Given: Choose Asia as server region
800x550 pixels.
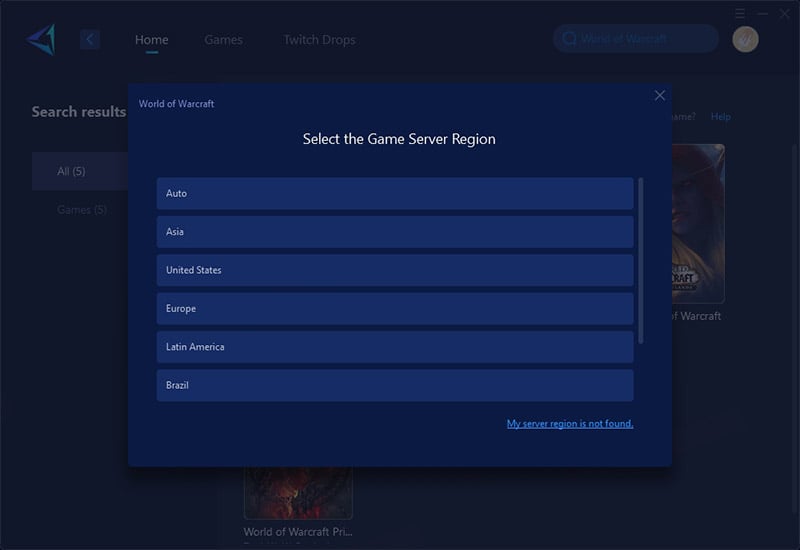Looking at the screenshot, I should pos(394,232).
